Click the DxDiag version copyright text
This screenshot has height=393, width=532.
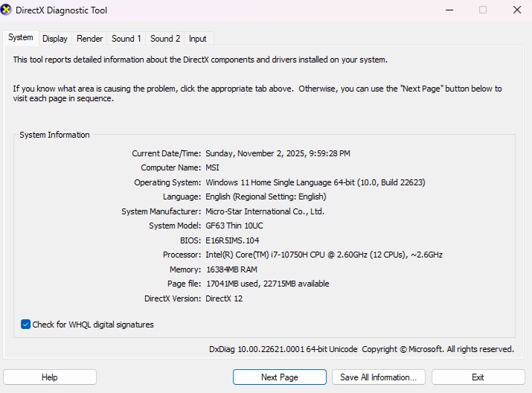[x=362, y=349]
